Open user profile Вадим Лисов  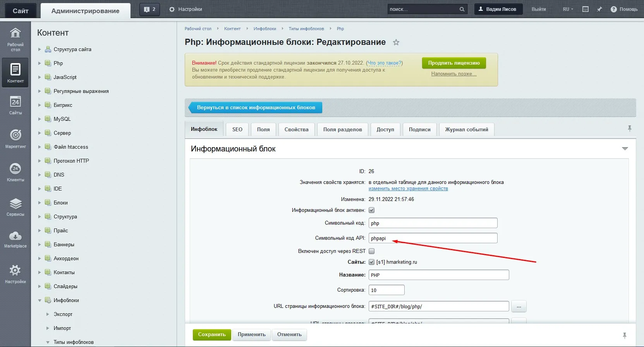point(498,9)
